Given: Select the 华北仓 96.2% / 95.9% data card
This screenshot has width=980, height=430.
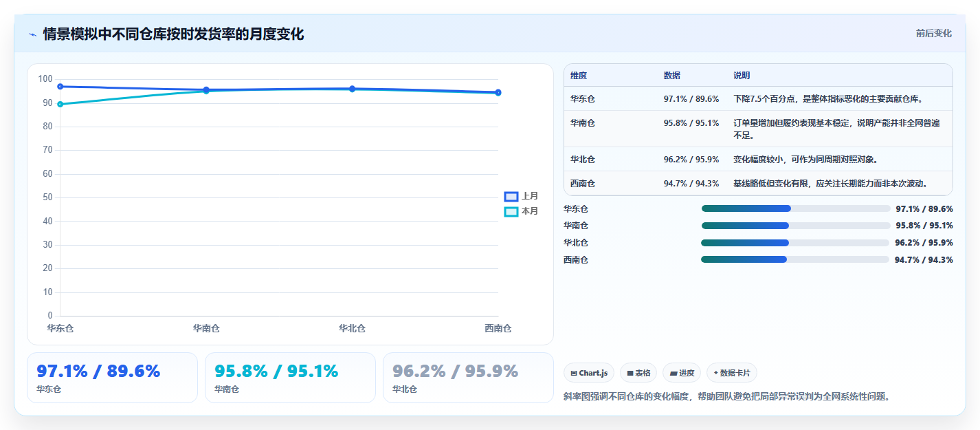Looking at the screenshot, I should click(468, 378).
